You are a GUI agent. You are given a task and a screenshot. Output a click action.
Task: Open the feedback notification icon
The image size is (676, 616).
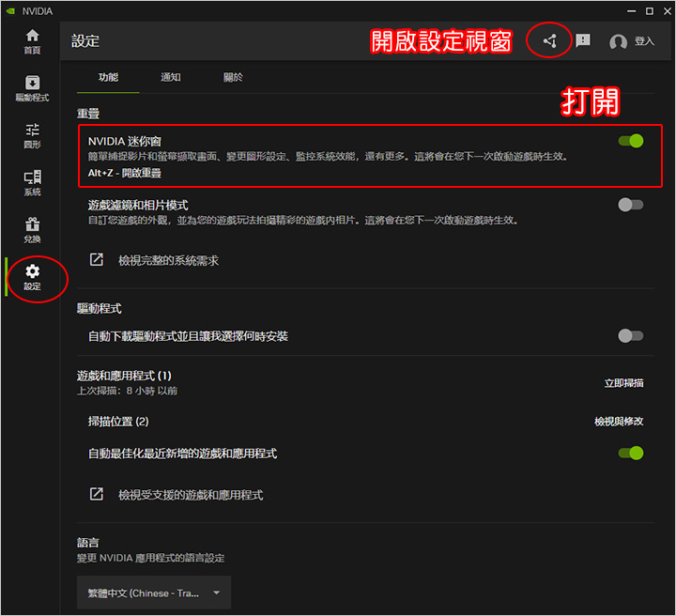click(x=583, y=40)
